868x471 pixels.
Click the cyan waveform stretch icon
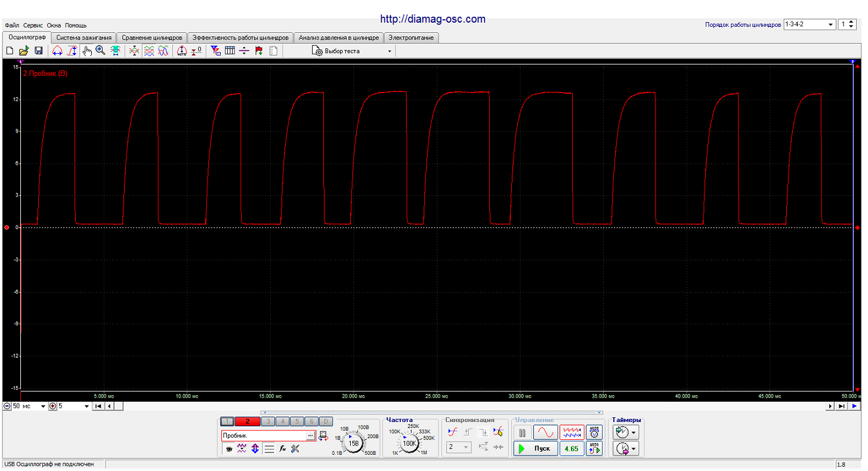pos(115,51)
